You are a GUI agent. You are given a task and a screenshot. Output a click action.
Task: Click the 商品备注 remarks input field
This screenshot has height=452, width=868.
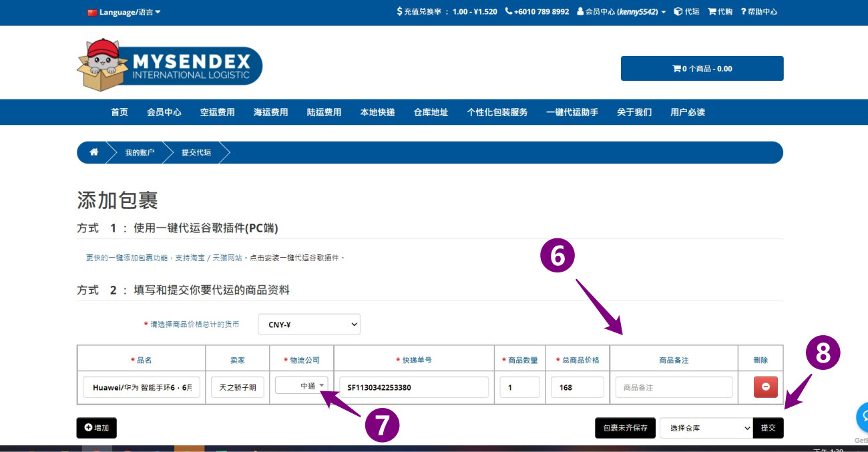coord(673,387)
